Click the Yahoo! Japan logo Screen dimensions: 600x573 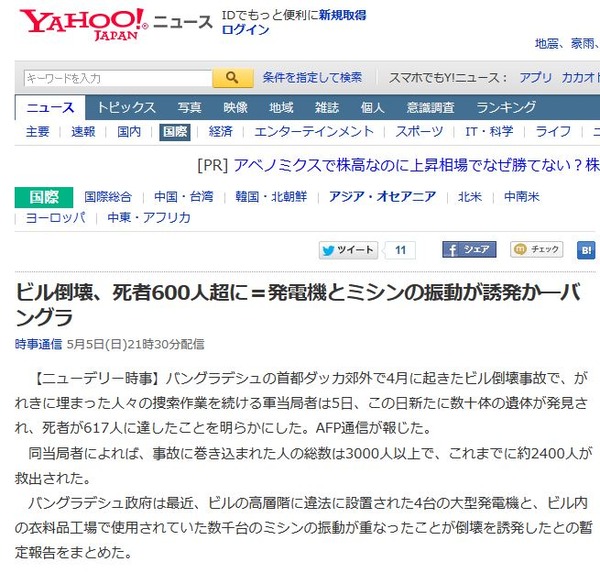coord(83,24)
